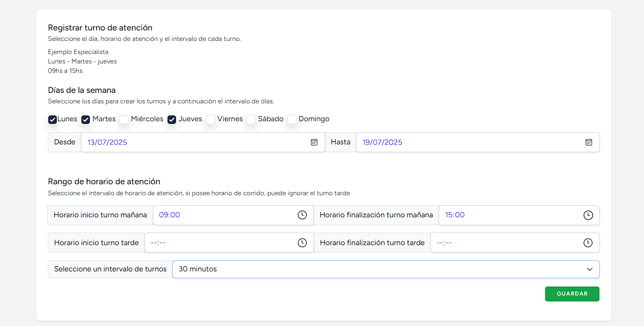This screenshot has width=644, height=326.
Task: Edit morning start time 09:00 field
Action: tap(221, 215)
